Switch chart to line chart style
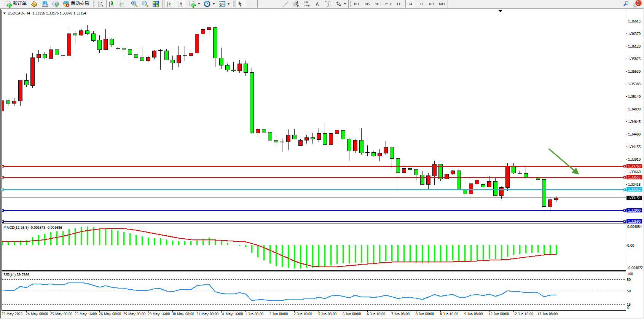644x319 pixels. click(x=122, y=4)
